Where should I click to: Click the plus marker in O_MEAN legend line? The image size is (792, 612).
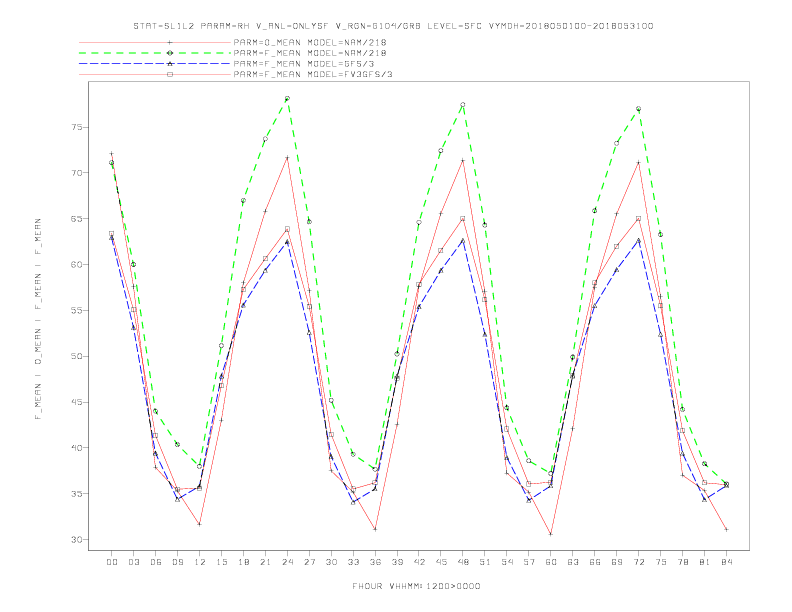click(x=170, y=43)
